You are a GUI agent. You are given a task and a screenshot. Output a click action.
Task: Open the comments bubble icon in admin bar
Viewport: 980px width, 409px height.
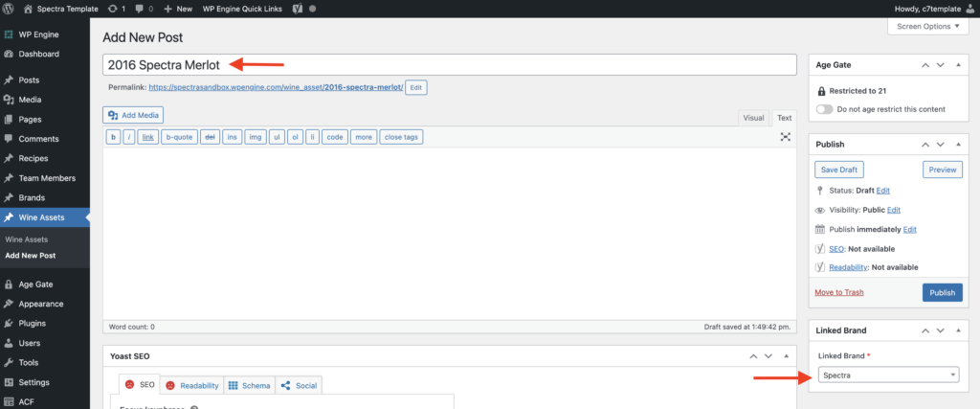tap(140, 9)
